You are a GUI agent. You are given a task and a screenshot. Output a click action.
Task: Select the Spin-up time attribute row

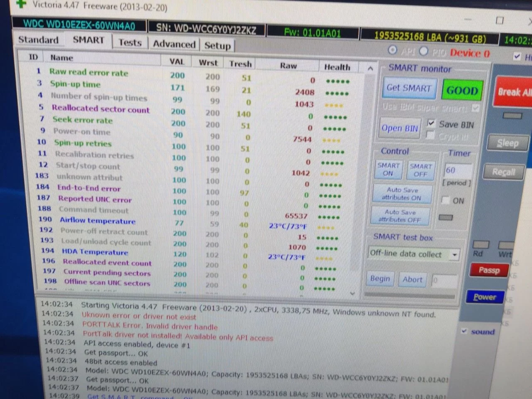(193, 88)
